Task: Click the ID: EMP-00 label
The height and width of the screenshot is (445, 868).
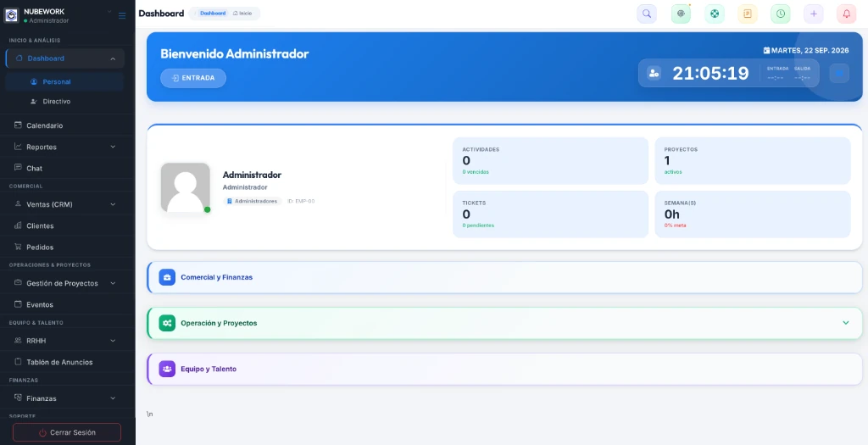Action: [301, 202]
